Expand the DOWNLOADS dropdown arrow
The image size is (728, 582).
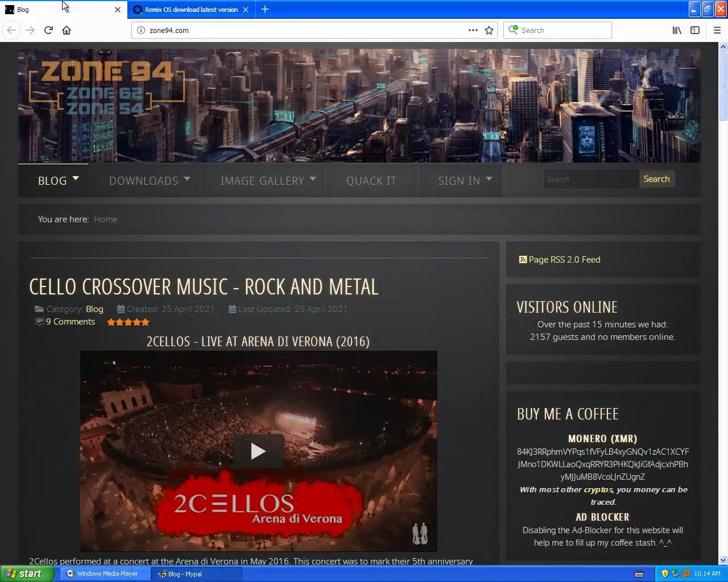point(187,178)
